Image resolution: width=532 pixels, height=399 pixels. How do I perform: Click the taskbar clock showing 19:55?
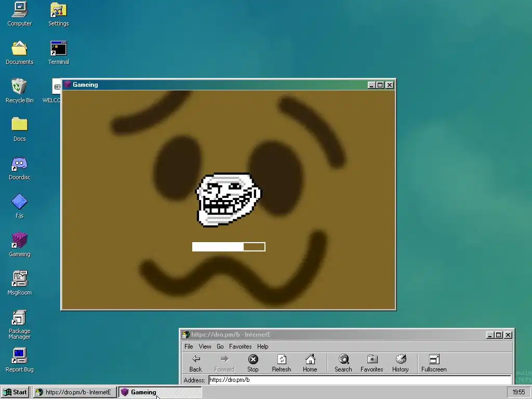click(518, 392)
